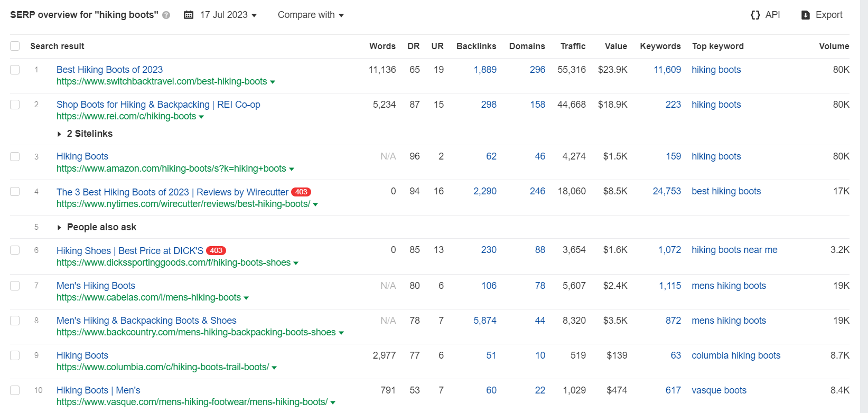Open the 1,889 backlinks count
868x413 pixels.
point(485,70)
